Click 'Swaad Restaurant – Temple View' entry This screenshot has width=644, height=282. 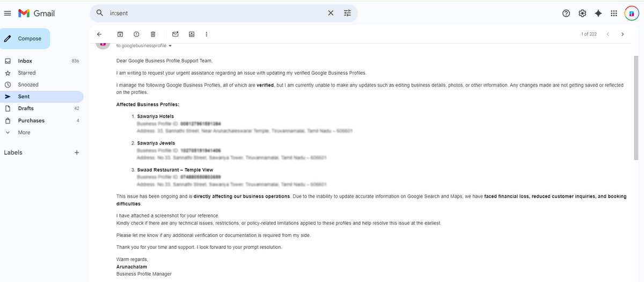click(175, 170)
